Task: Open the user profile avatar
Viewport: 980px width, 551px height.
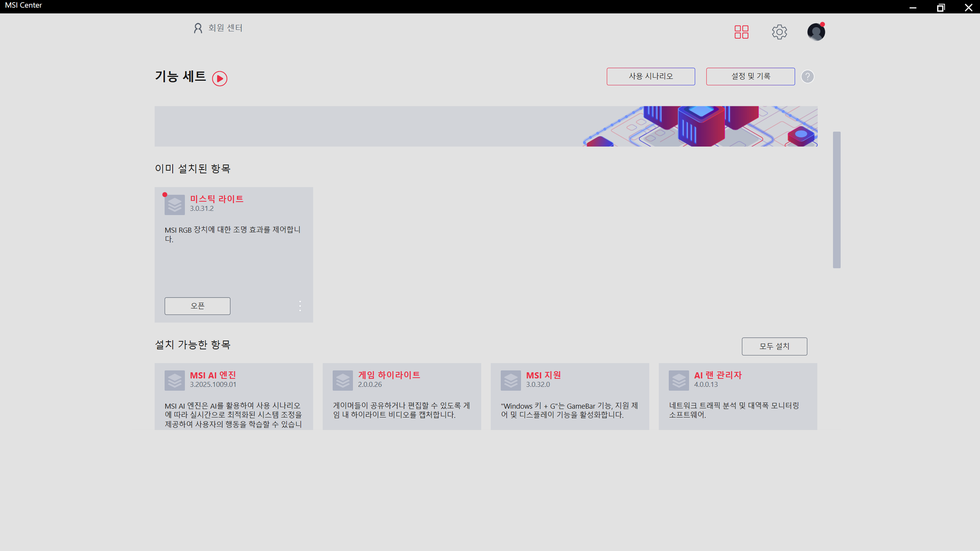Action: click(816, 32)
